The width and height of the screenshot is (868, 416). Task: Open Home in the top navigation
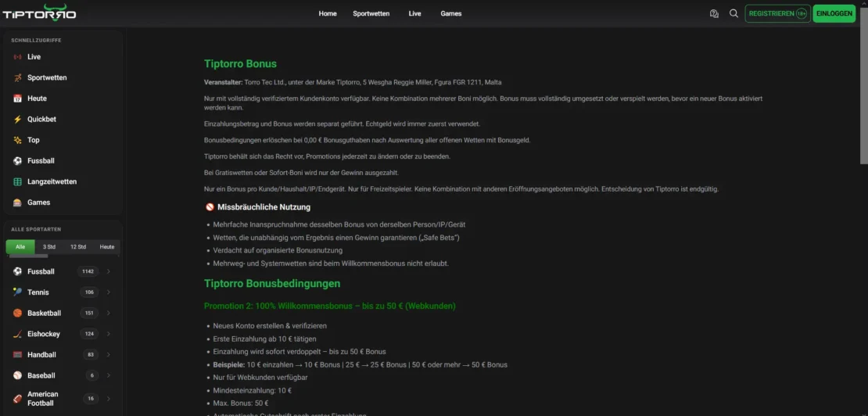point(328,14)
